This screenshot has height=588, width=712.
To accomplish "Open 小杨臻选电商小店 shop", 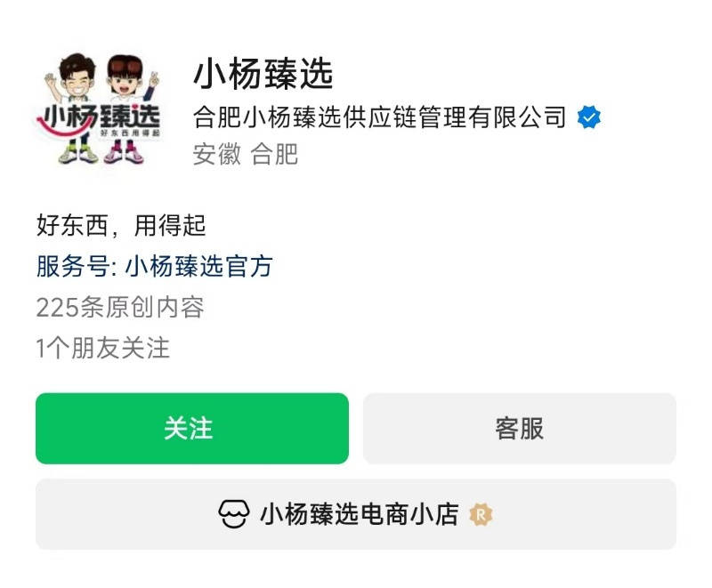I will (x=356, y=514).
